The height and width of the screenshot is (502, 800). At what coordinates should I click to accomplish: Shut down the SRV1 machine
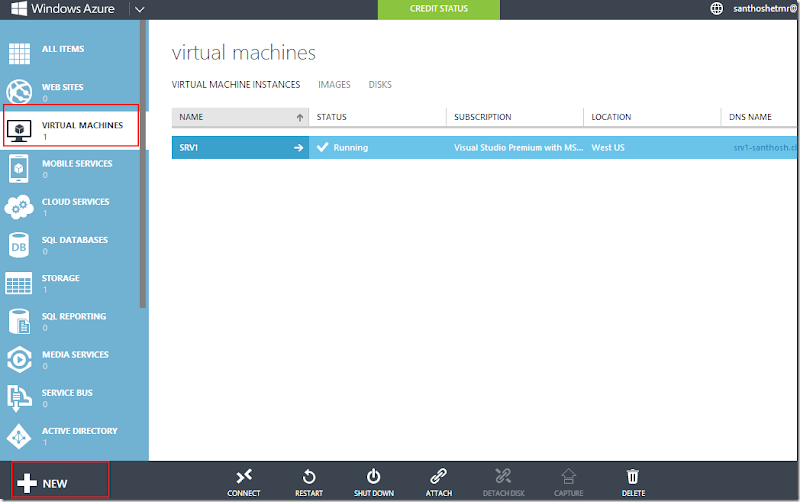pyautogui.click(x=373, y=476)
